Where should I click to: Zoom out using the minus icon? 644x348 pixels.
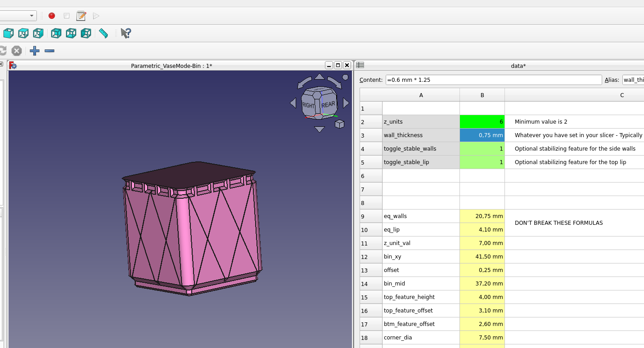click(50, 51)
